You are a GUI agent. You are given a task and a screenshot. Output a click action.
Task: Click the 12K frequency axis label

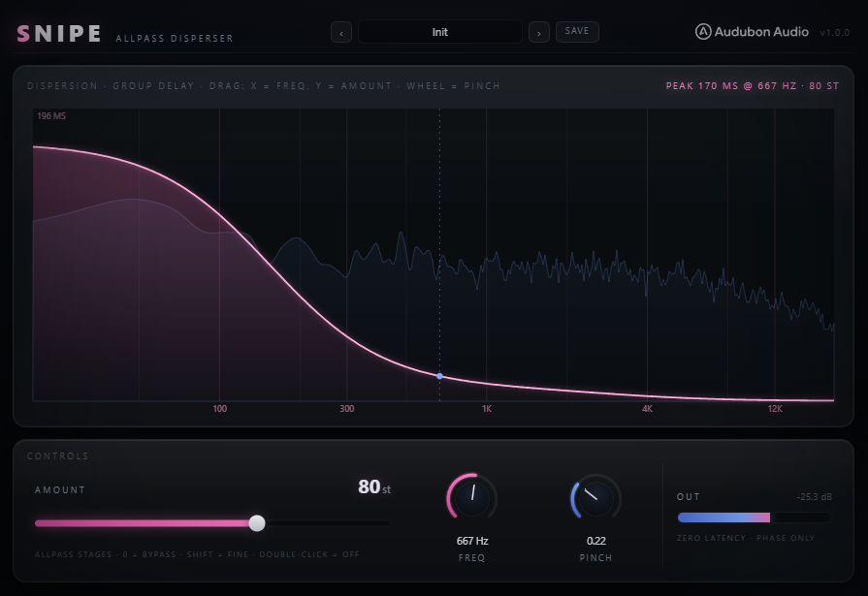pyautogui.click(x=775, y=409)
